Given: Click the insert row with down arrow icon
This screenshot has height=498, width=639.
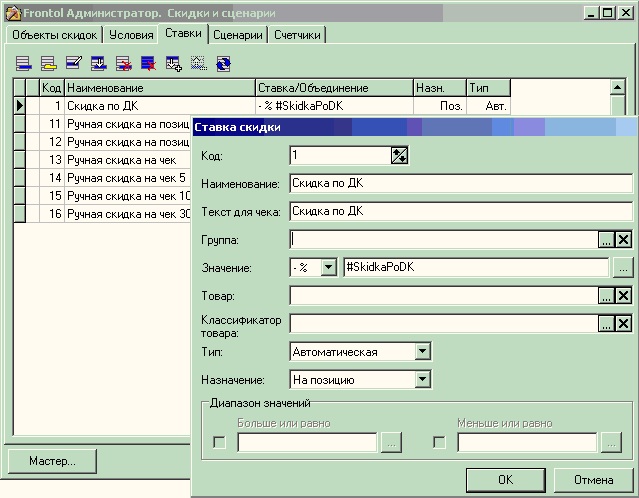Looking at the screenshot, I should (99, 64).
